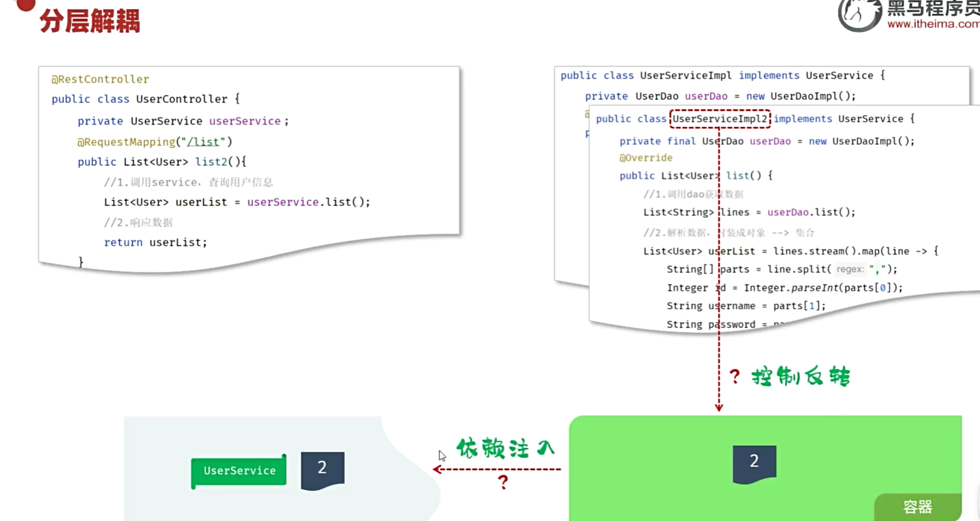The width and height of the screenshot is (980, 521).
Task: Click the 依赖注入 handwritten text
Action: (x=505, y=448)
